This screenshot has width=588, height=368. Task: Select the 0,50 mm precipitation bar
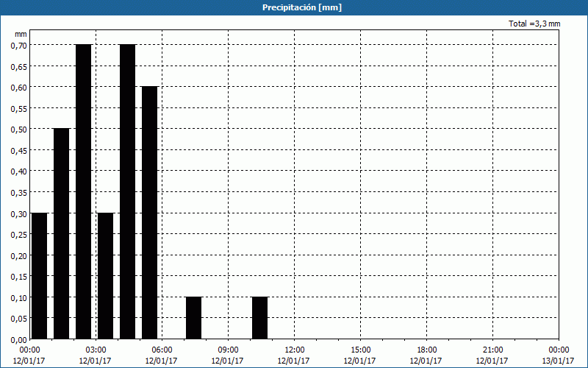tap(62, 234)
